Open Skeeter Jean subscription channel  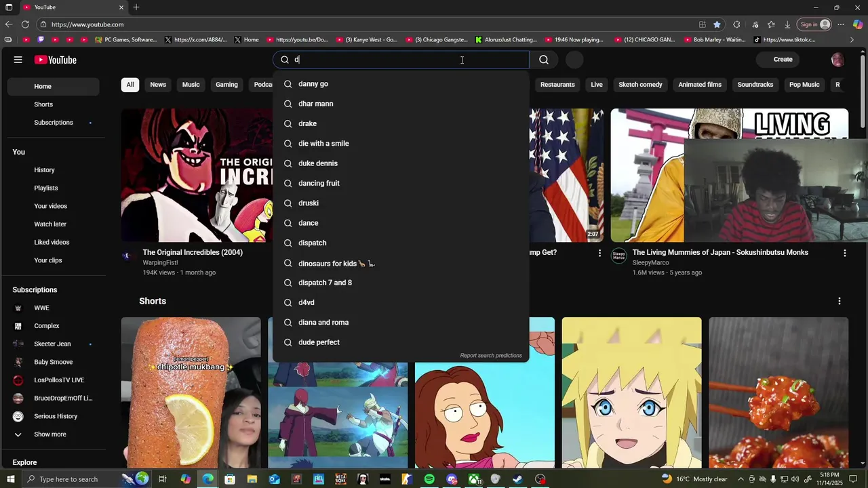coord(53,344)
